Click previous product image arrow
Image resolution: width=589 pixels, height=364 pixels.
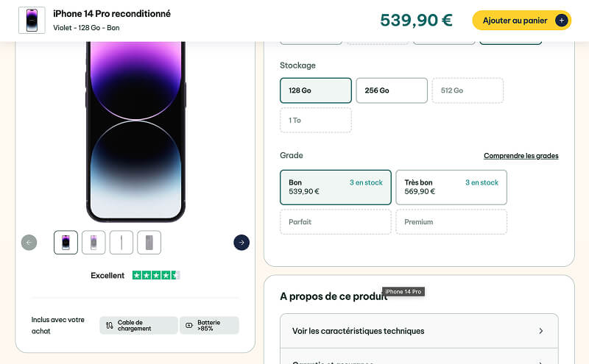[29, 243]
